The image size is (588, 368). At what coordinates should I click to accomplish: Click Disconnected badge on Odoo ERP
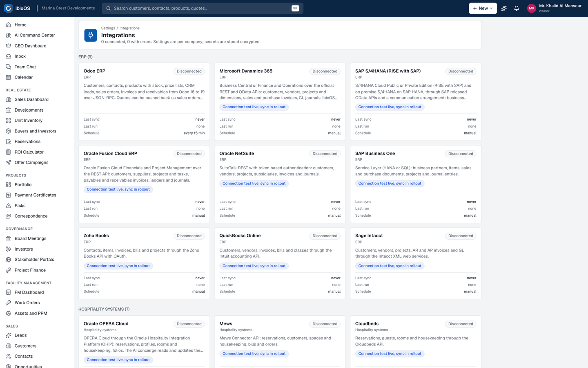point(189,72)
